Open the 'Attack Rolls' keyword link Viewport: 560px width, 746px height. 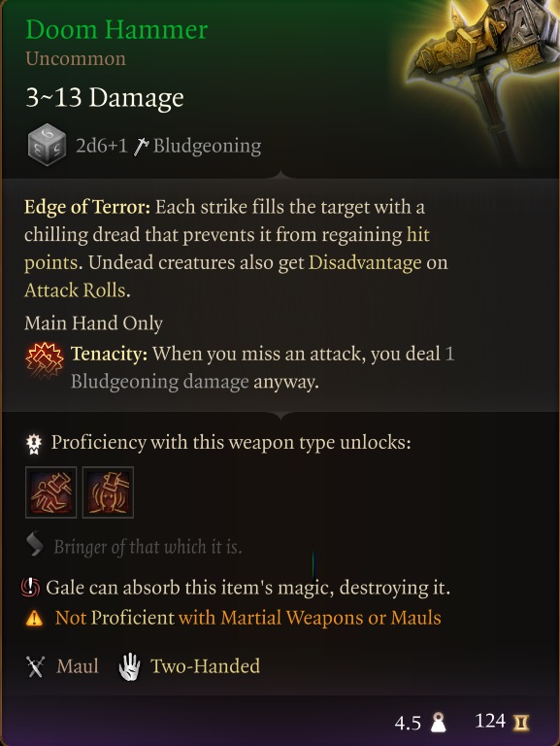75,290
